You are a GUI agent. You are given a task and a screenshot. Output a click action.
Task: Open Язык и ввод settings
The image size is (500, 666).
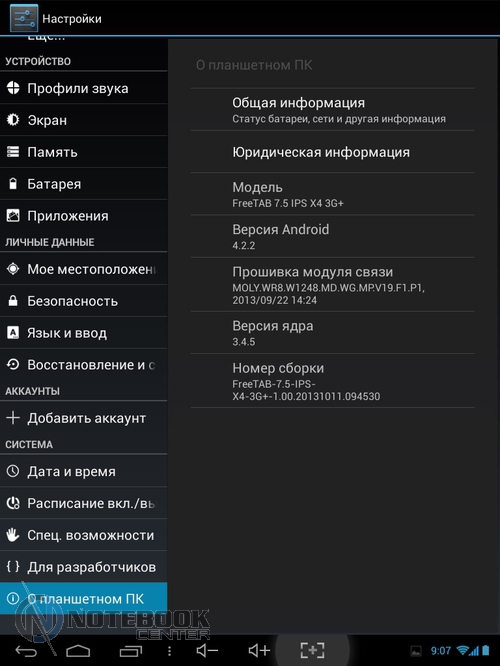click(84, 333)
